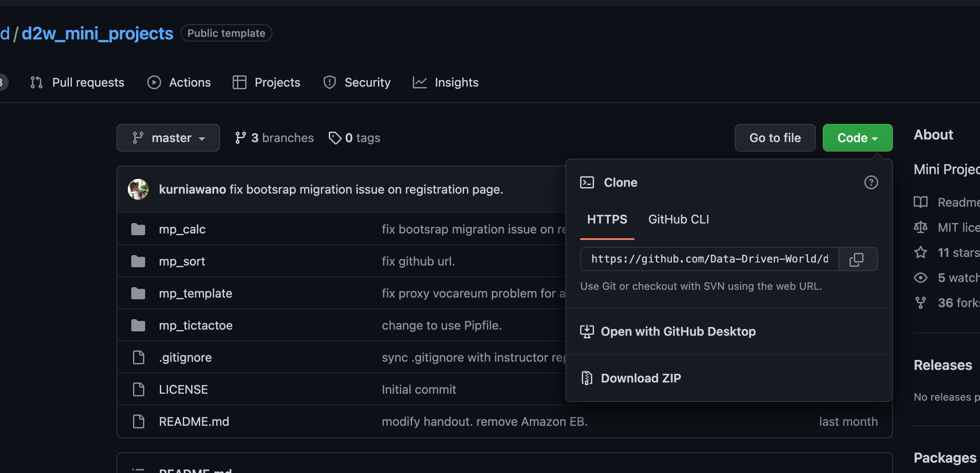Open commit 'change to use Pipfile.'

441,325
